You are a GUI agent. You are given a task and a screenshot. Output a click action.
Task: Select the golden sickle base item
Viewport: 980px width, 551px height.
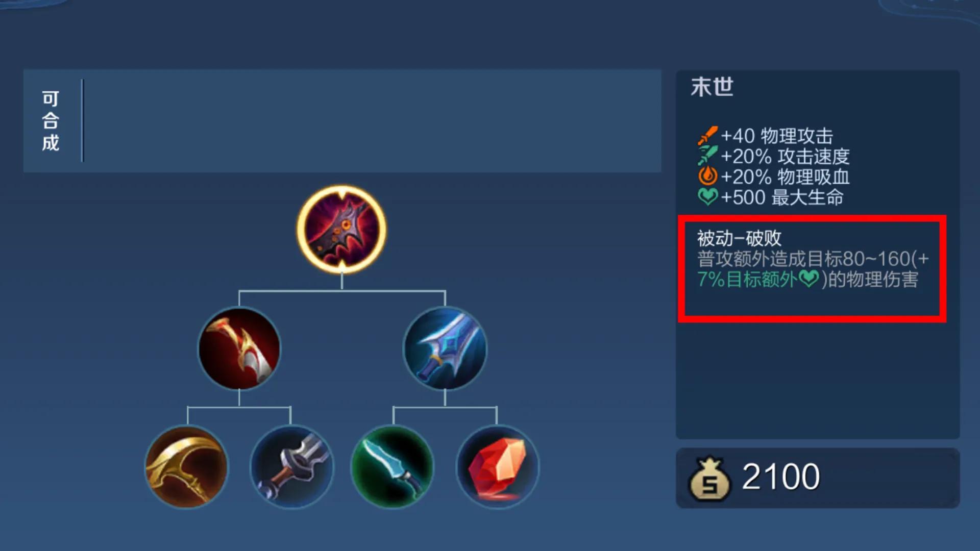coord(186,467)
